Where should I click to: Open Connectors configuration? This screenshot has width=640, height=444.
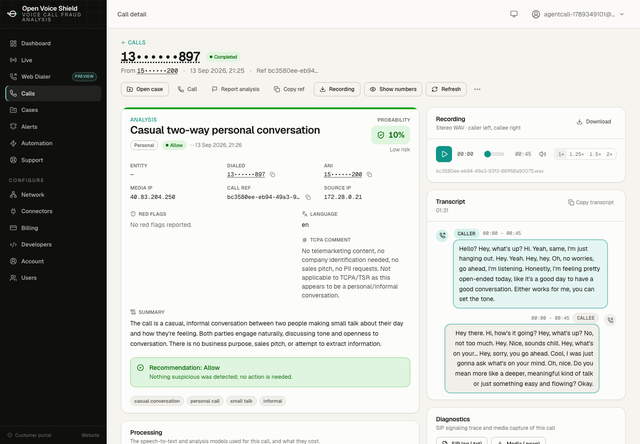tap(53, 211)
